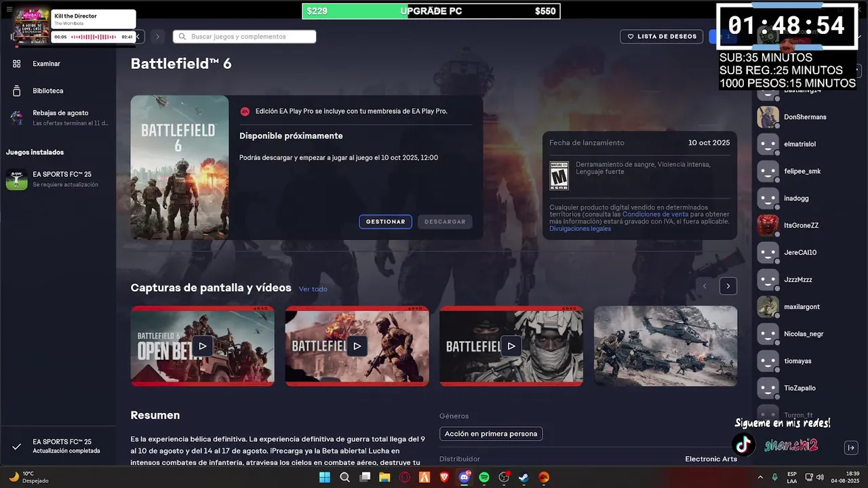Open File Explorer from taskbar
Viewport: 868px width, 488px height.
point(384,477)
